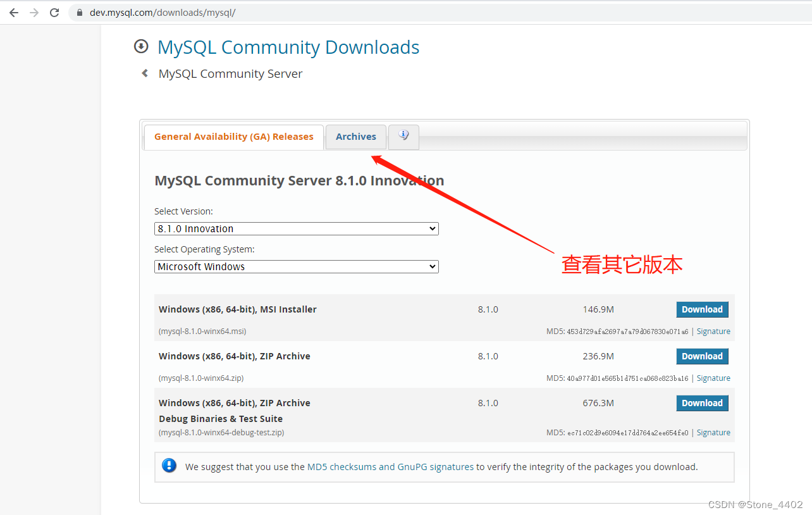Viewport: 812px width, 515px height.
Task: Click '(mysql-8.1.0-winx64.msi)' file name
Action: 202,332
